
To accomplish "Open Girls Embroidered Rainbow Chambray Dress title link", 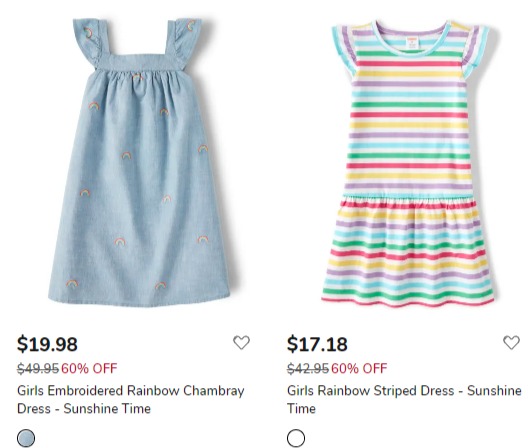I will (131, 399).
